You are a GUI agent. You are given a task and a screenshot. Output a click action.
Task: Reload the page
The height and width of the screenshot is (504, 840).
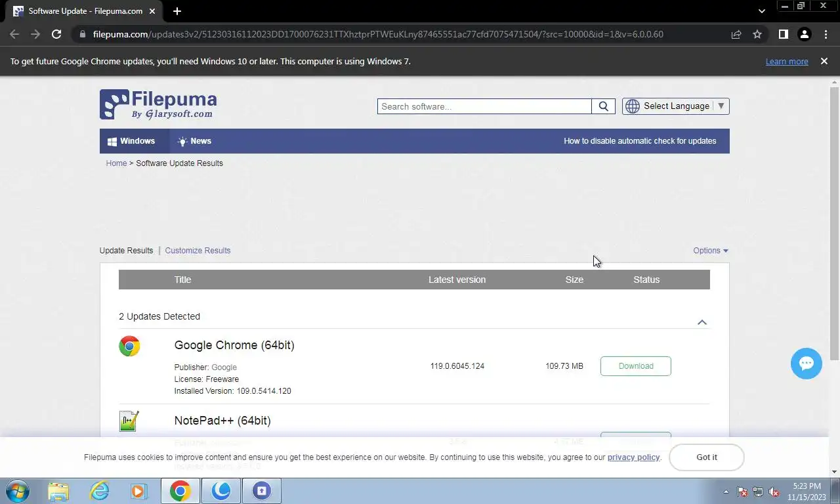(x=56, y=34)
